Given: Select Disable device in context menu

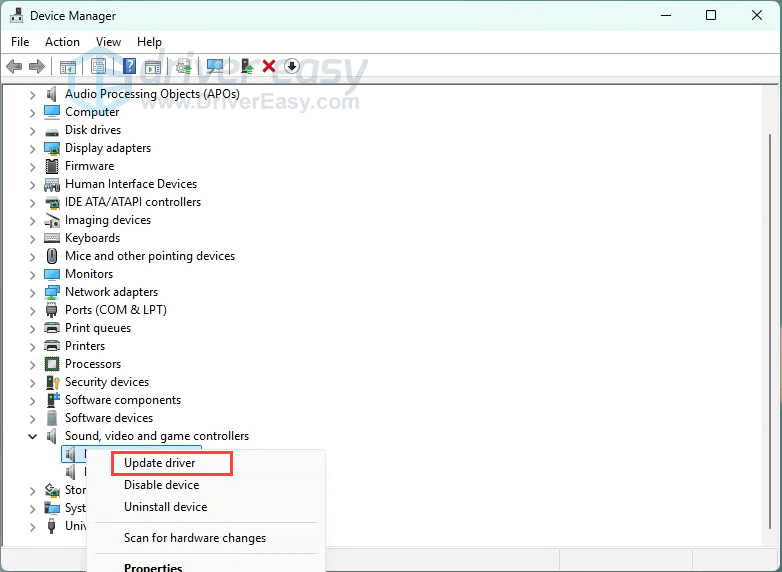Looking at the screenshot, I should point(161,485).
